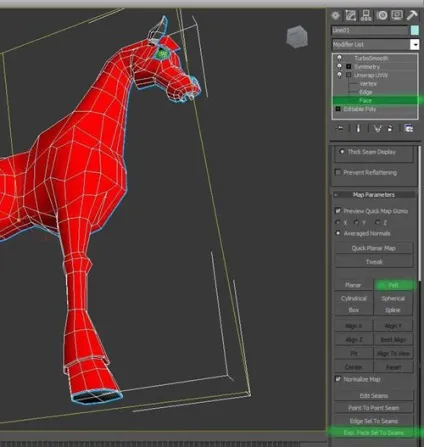Click Make Unique icon below stack
This screenshot has height=447, width=424.
pos(377,128)
